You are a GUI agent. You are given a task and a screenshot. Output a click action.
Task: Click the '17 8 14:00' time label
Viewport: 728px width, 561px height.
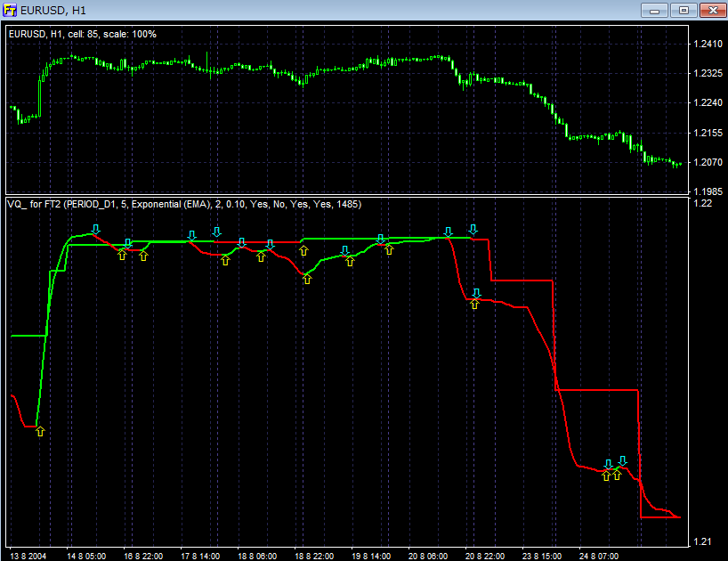pos(200,556)
